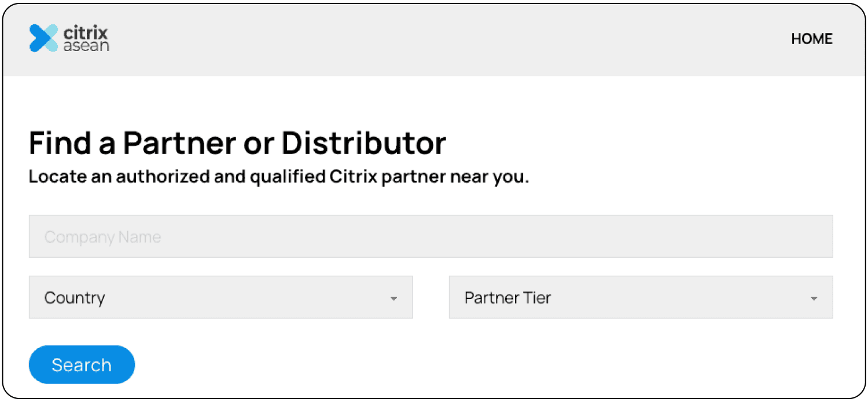Viewport: 868px width, 402px height.
Task: Expand the Partner Tier dropdown
Action: [x=641, y=297]
